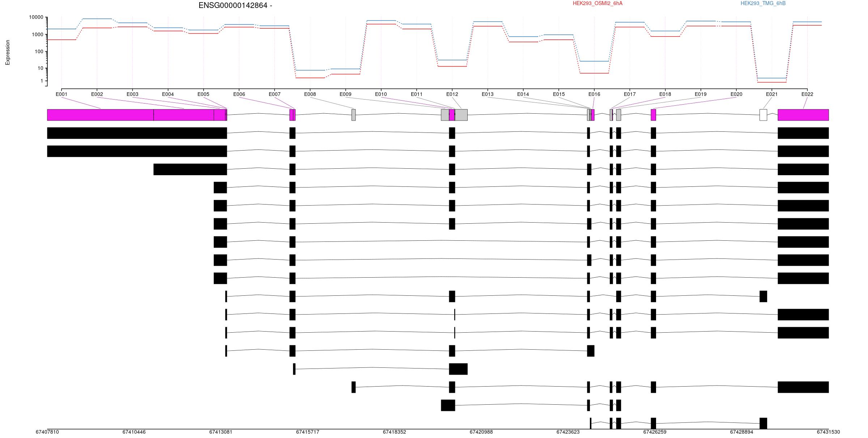Select the HEK293_OSMI2_6hA legend label

point(597,3)
